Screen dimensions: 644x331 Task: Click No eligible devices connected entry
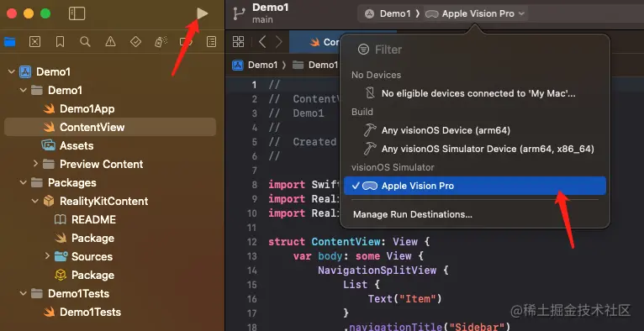(x=478, y=93)
